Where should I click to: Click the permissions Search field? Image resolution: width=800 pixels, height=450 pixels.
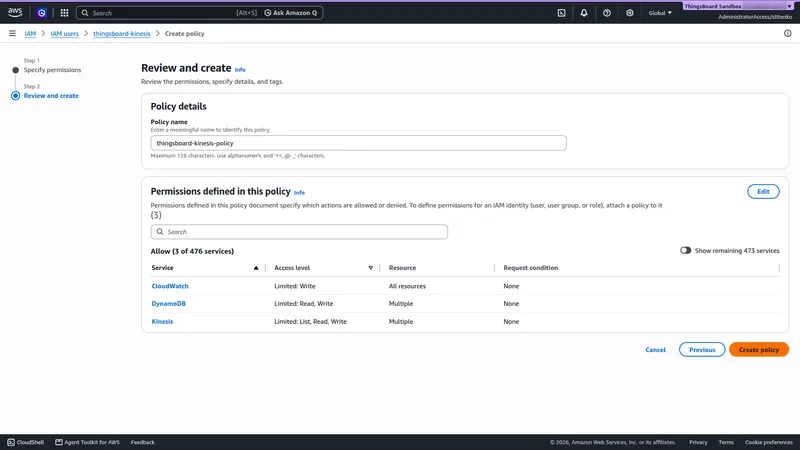(x=299, y=232)
